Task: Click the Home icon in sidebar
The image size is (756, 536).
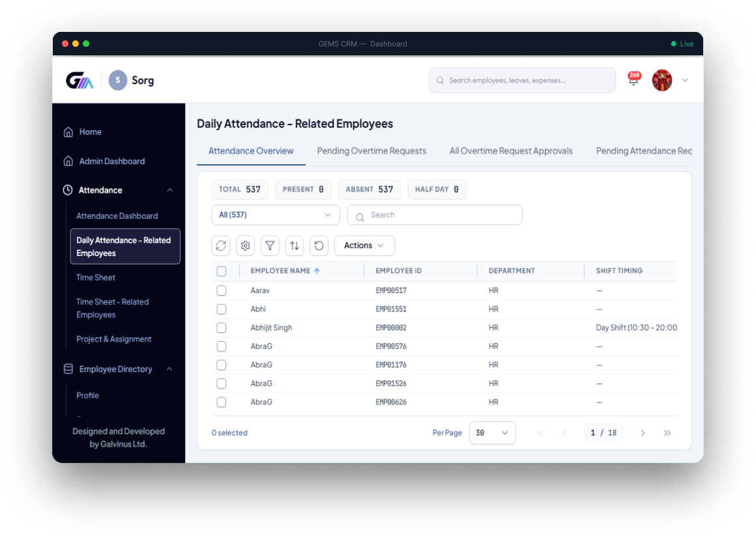Action: (x=68, y=132)
